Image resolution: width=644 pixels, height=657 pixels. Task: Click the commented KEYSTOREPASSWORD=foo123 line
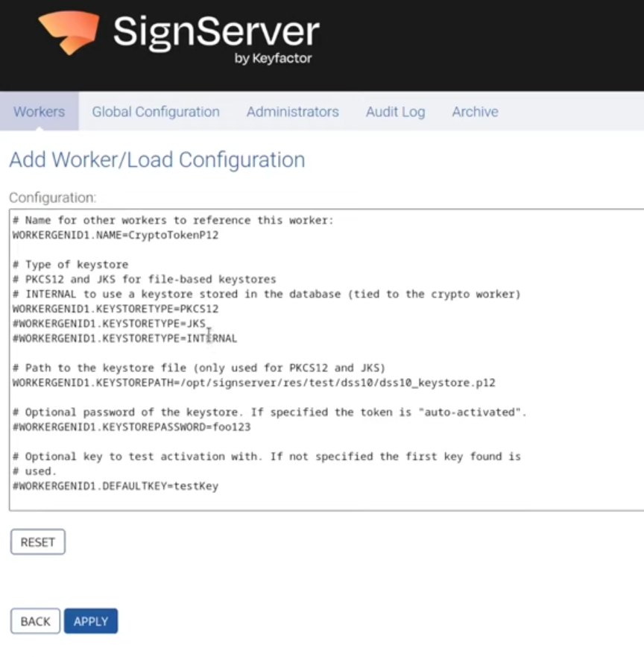131,427
